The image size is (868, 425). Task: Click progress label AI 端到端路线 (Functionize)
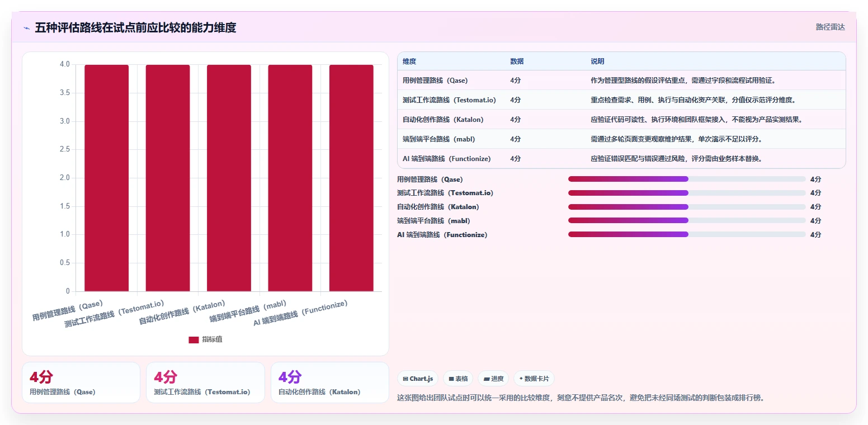(x=442, y=235)
